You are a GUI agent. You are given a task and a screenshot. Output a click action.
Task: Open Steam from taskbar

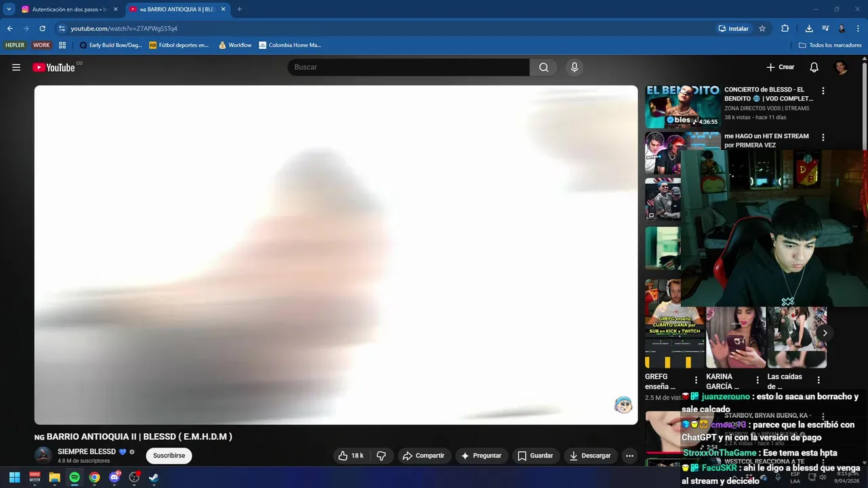click(x=154, y=477)
